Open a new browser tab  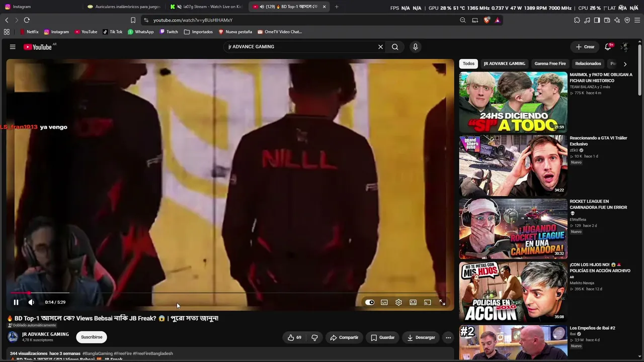click(337, 7)
